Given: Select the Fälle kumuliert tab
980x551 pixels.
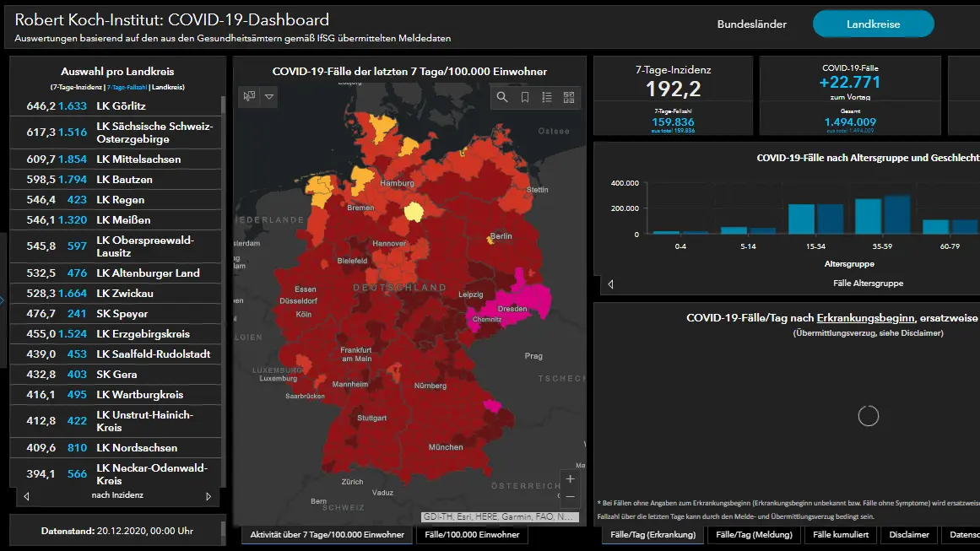Looking at the screenshot, I should coord(840,534).
